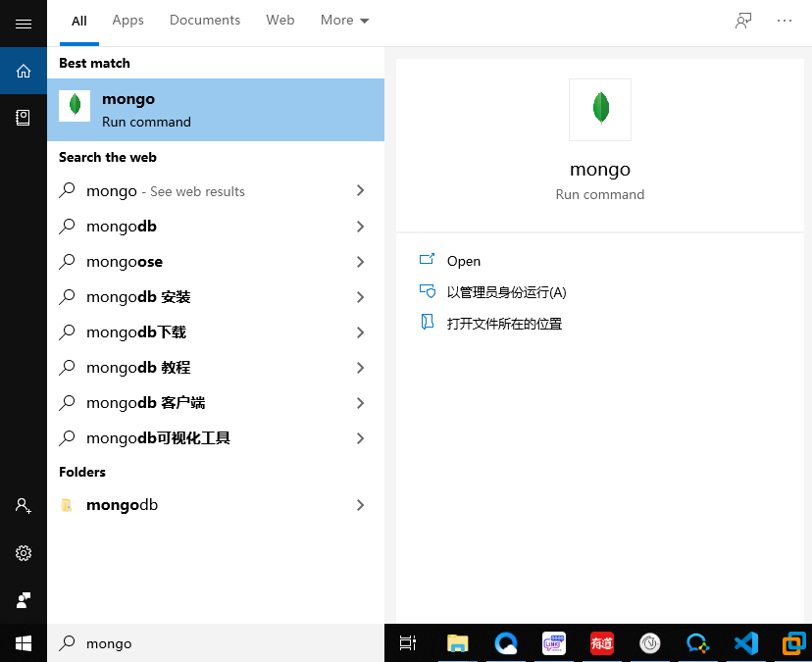This screenshot has width=812, height=662.
Task: Open the VirtualBox-style icon on the taskbar
Action: [794, 643]
